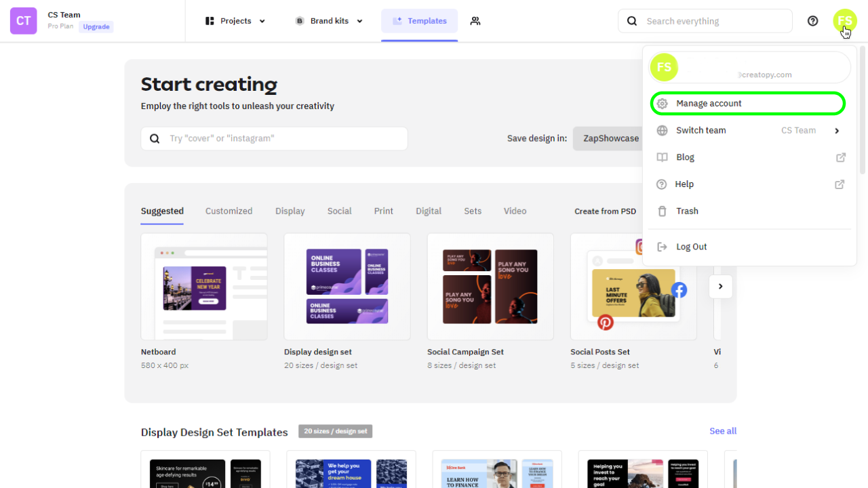Click the Trash bin icon

[662, 211]
